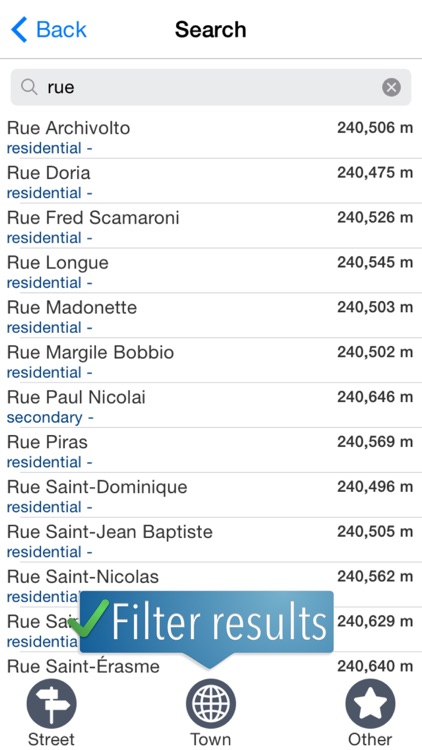Tap the Rue Margile Bobbio row
The image size is (422, 750).
(x=211, y=362)
